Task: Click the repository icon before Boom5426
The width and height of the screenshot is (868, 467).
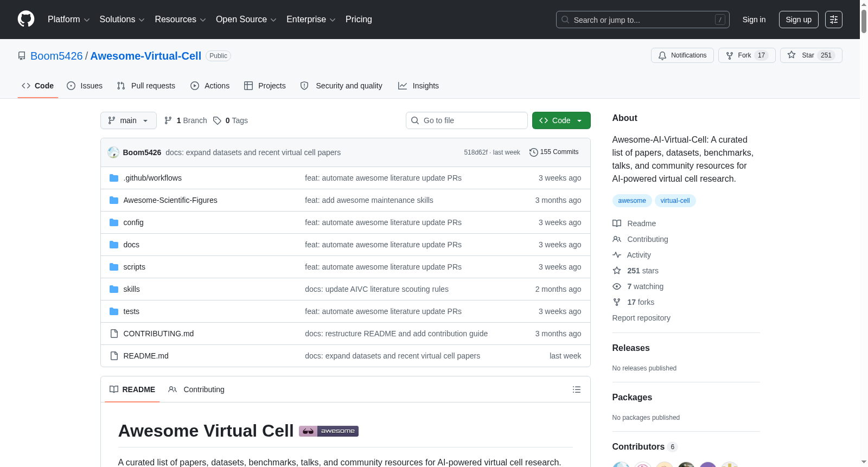Action: click(22, 56)
